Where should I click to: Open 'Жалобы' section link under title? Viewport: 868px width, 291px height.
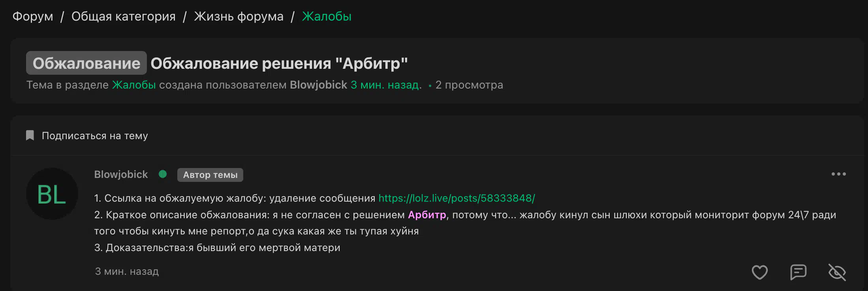pyautogui.click(x=134, y=85)
